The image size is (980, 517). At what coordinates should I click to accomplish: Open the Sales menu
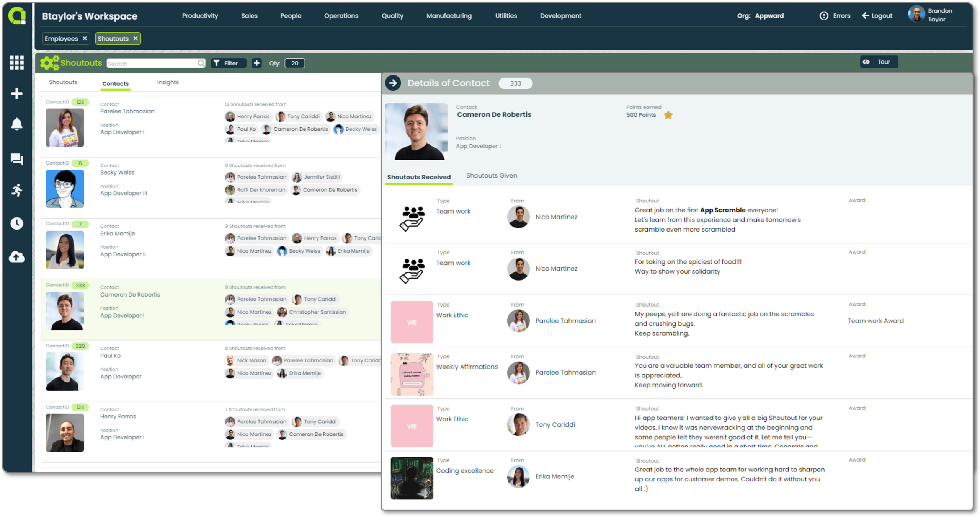pyautogui.click(x=249, y=16)
